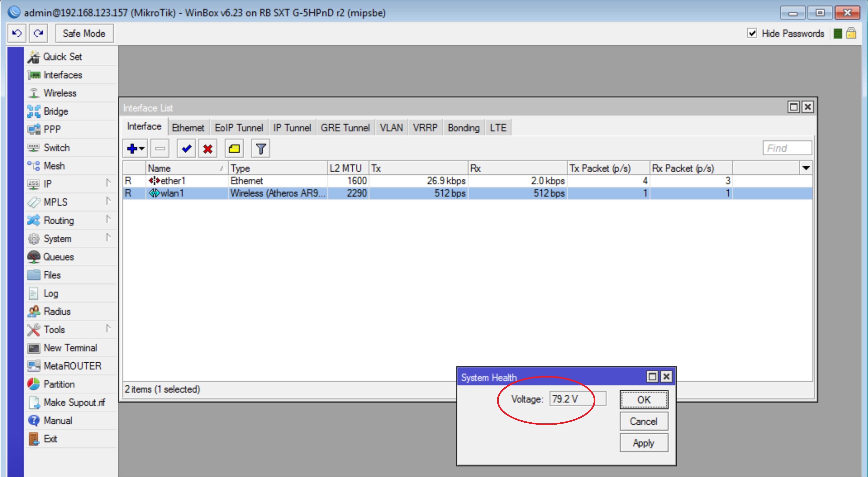This screenshot has height=477, width=868.
Task: Expand the IP submenu
Action: click(108, 183)
